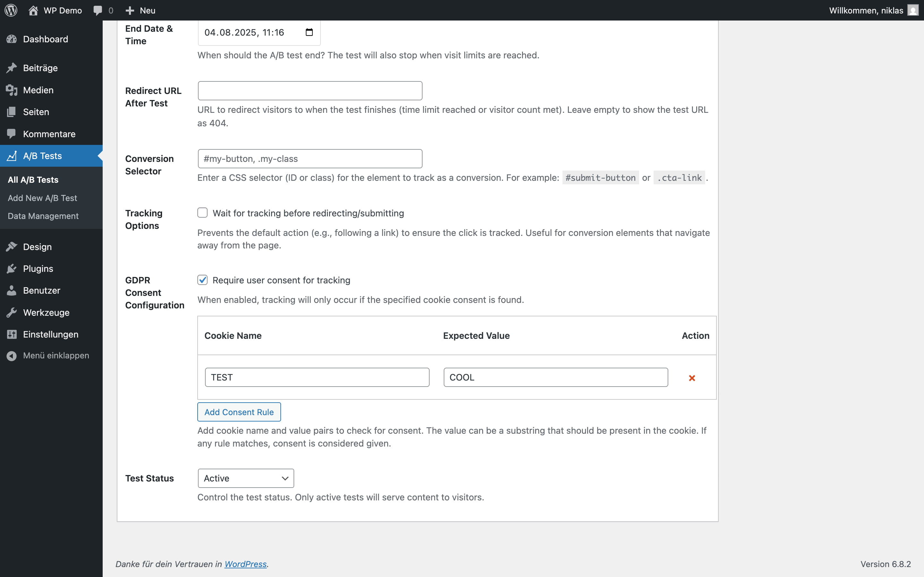Screen dimensions: 924x577
Task: Click the user avatar next to niklas
Action: tap(912, 10)
